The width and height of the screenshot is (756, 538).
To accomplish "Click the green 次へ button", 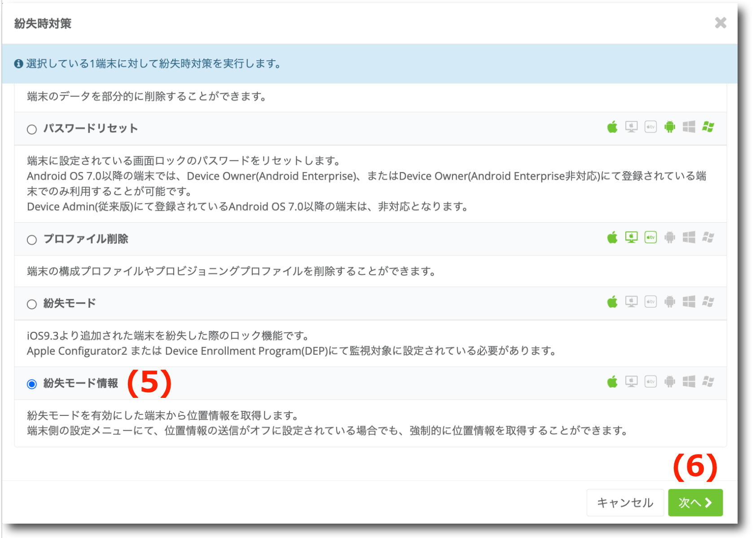I will click(695, 503).
